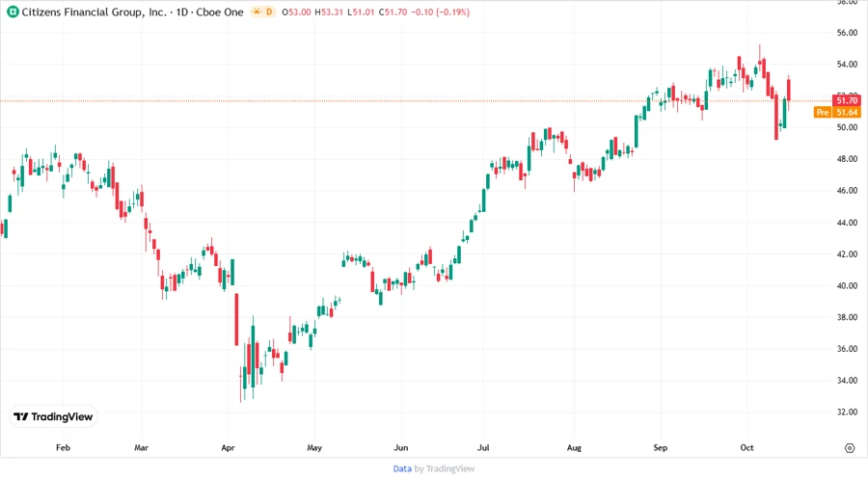868x480 pixels.
Task: Click the Cboe One exchange label
Action: [220, 13]
